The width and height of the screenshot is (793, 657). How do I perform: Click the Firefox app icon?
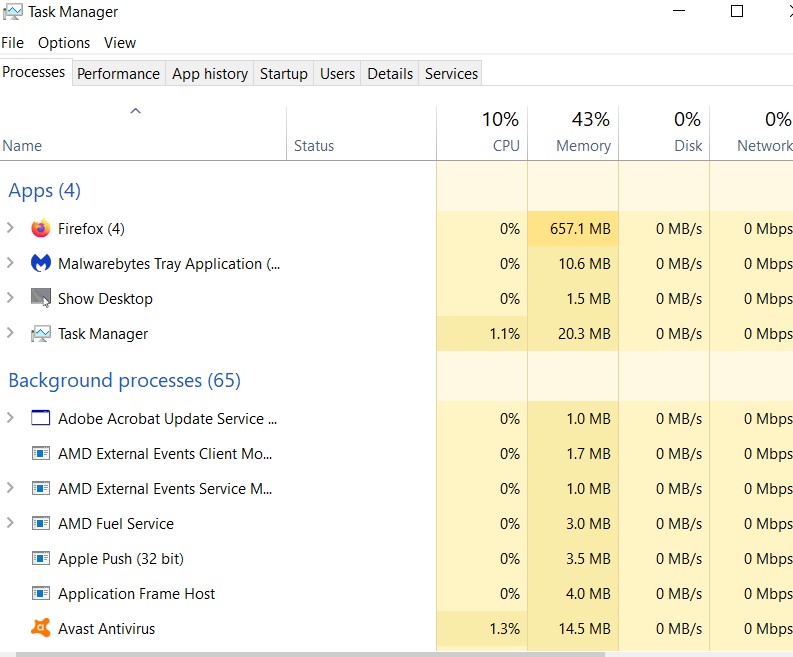tap(41, 229)
